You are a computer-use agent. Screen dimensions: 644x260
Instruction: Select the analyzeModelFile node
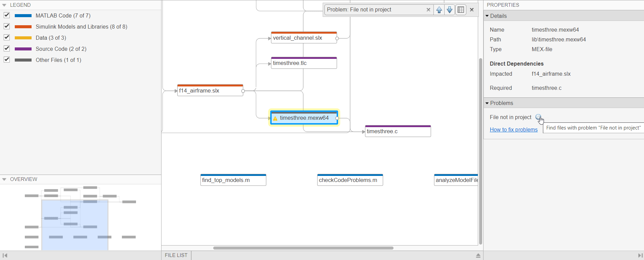pyautogui.click(x=456, y=180)
